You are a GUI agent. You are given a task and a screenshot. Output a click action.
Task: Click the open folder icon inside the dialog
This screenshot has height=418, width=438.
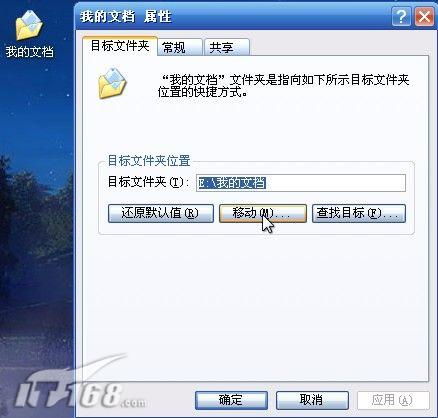112,83
